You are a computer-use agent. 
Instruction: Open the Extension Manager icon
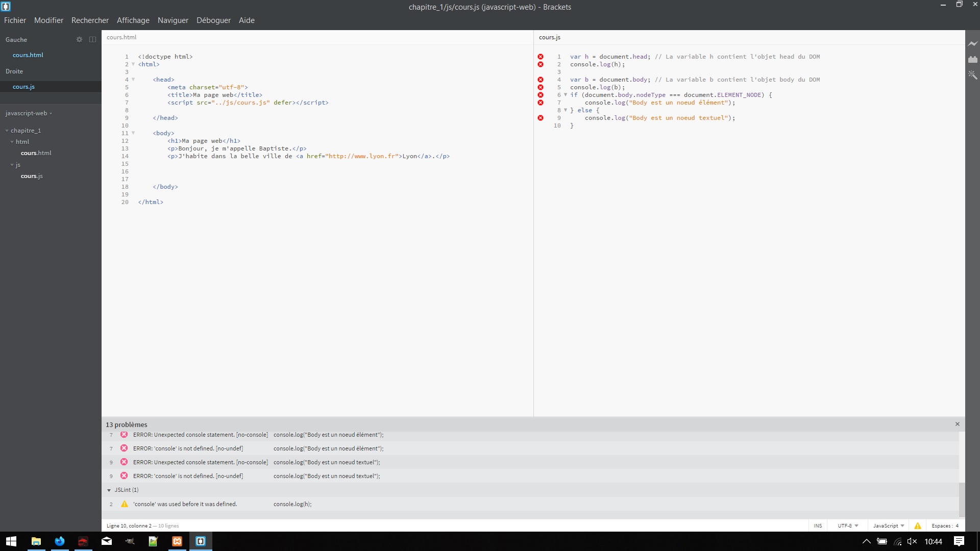972,60
